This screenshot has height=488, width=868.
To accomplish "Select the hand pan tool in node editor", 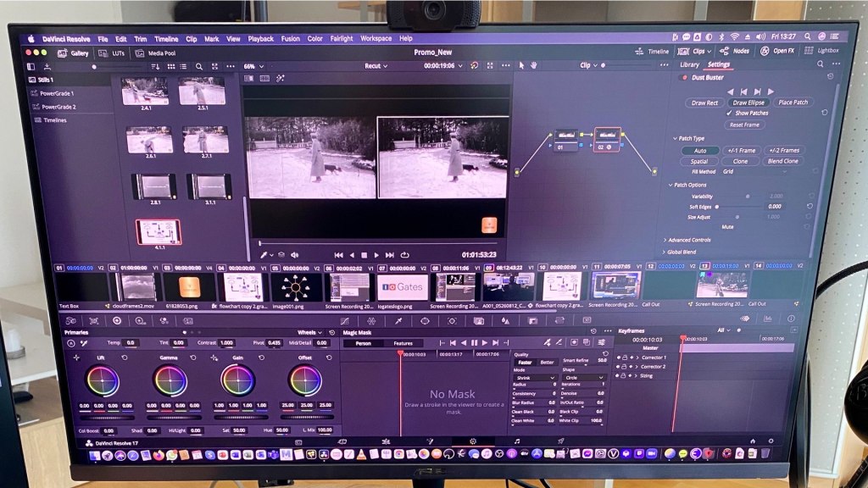I will pos(534,65).
